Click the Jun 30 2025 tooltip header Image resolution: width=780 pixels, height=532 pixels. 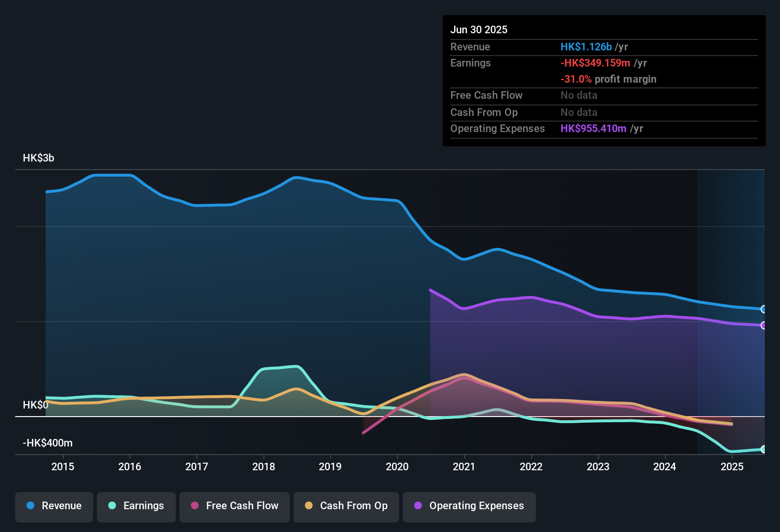pos(479,29)
